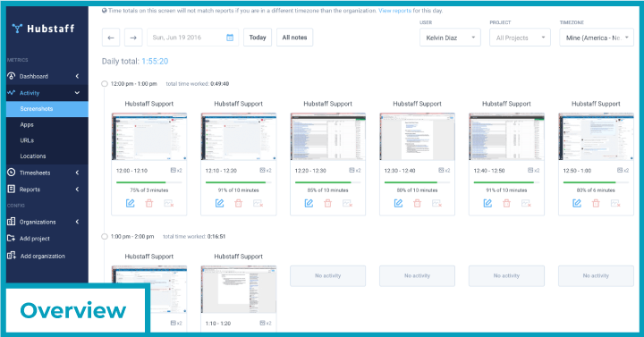Edit the 12:00 - 12:10 time entry
This screenshot has height=337, width=644.
131,203
